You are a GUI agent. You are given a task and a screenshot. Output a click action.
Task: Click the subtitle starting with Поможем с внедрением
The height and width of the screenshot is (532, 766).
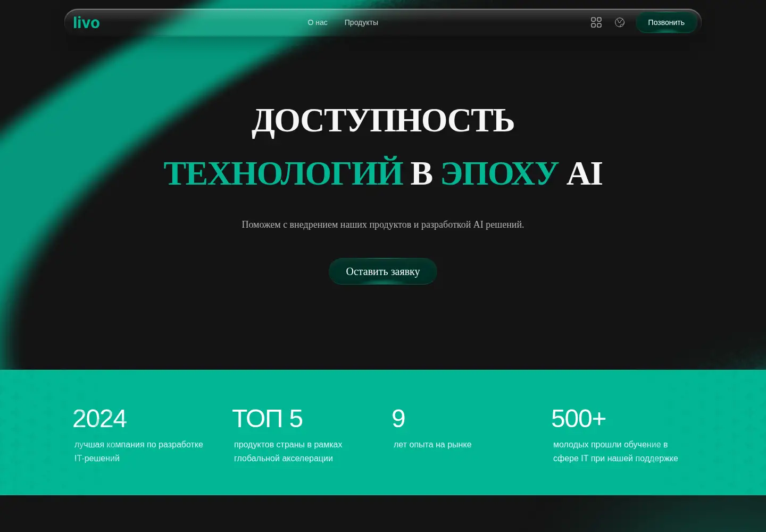383,225
